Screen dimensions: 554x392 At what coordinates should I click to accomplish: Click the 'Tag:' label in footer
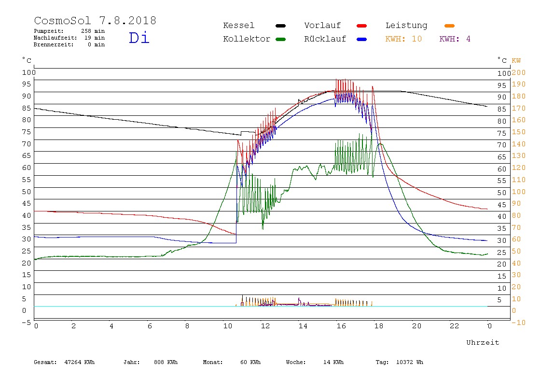[382, 362]
